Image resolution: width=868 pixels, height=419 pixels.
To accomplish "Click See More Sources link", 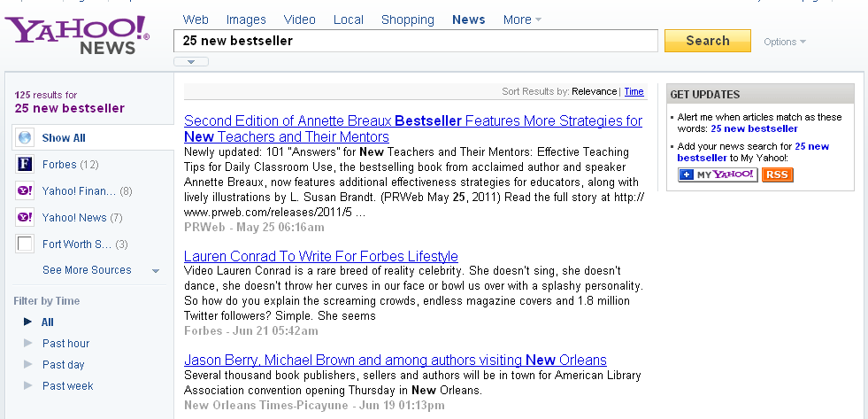I will (87, 270).
